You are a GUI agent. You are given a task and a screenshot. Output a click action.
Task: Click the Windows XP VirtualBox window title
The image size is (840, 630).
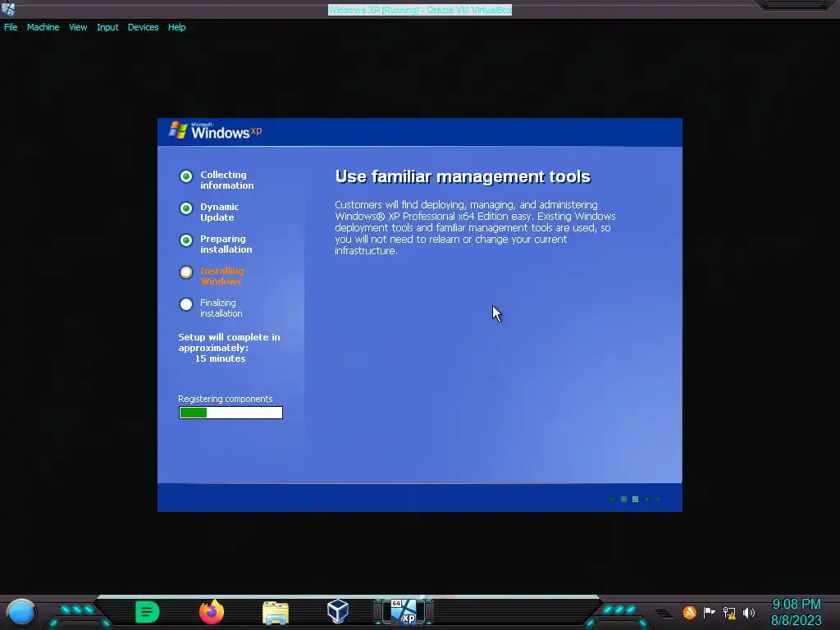420,10
